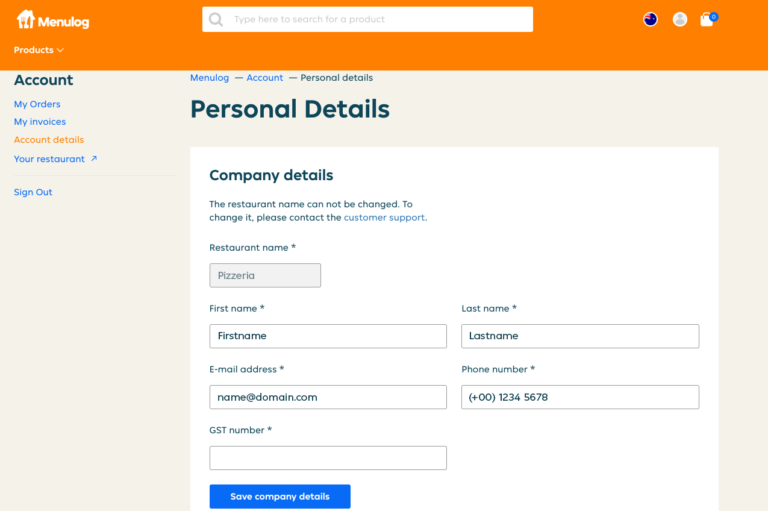
Task: Open My Orders in sidebar
Action: (x=37, y=104)
